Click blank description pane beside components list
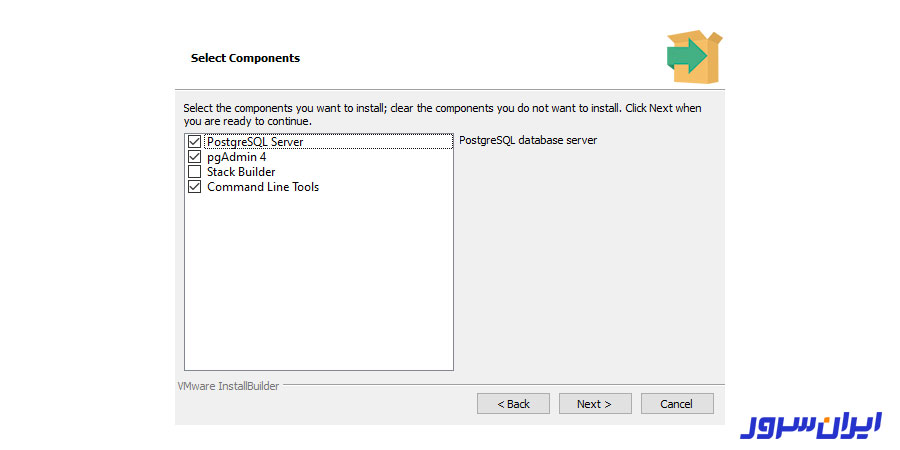This screenshot has width=900, height=450. 588,258
